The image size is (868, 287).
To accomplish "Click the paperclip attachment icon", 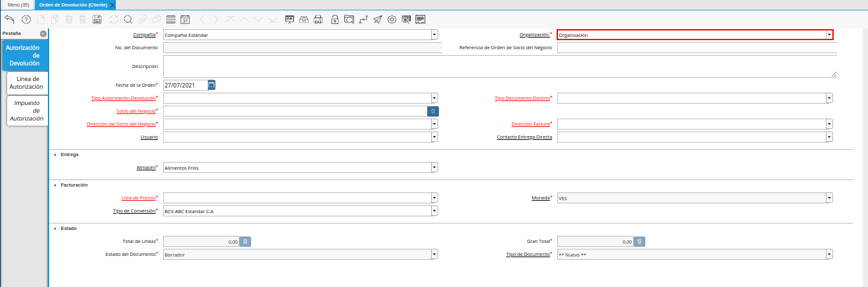I will click(142, 19).
